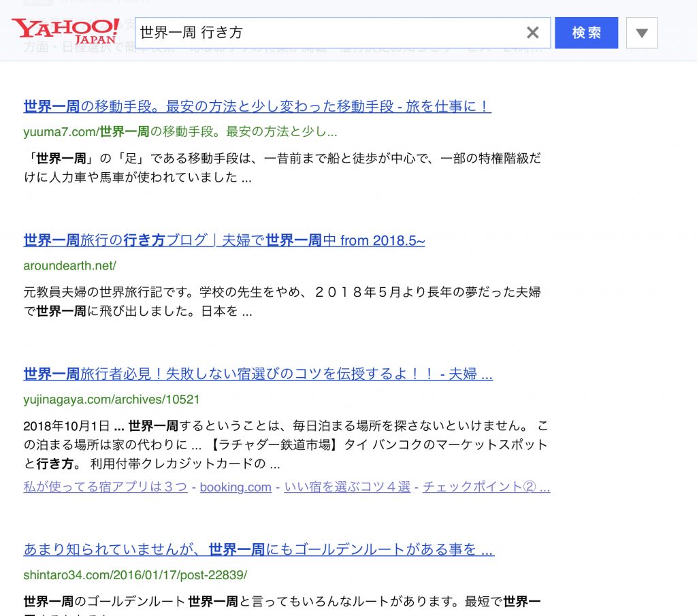Open the 世界一周の移動手段。最安の方法 result
Screen dimensions: 697x616
257,106
